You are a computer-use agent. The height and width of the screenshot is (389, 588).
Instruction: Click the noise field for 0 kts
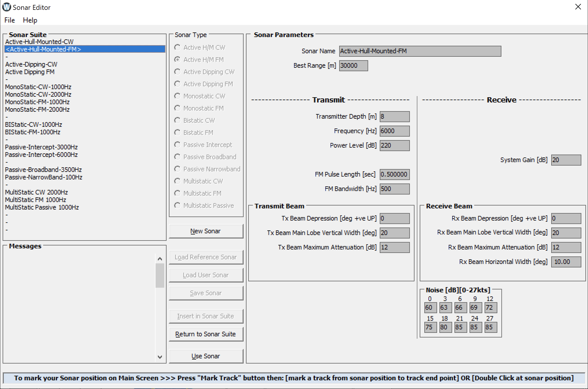click(x=430, y=308)
